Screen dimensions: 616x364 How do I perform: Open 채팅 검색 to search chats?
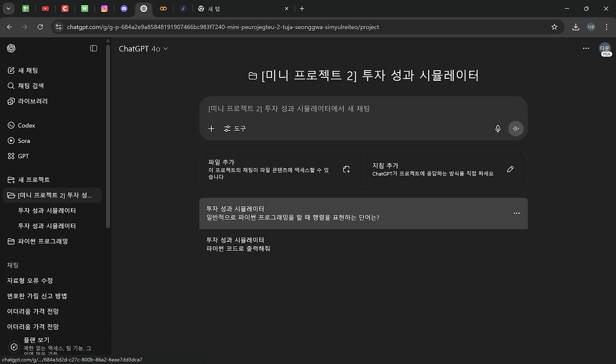pos(52,86)
